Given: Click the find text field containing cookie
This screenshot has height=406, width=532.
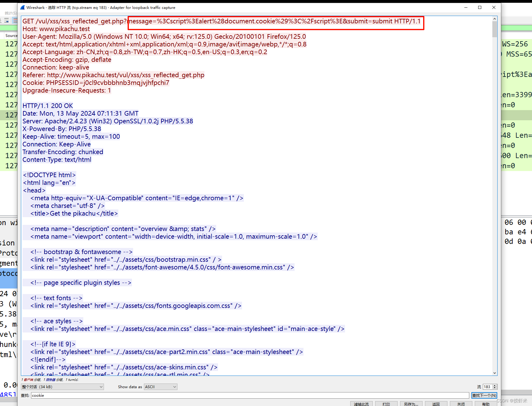Looking at the screenshot, I should coord(250,396).
